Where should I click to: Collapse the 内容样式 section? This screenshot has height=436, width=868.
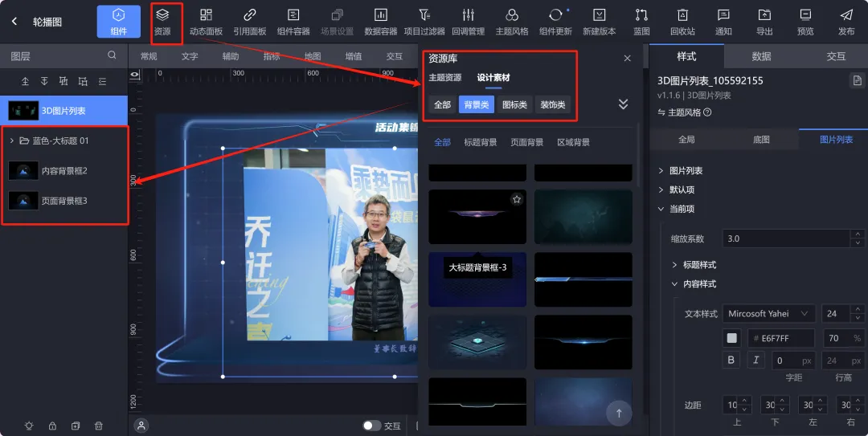[674, 284]
